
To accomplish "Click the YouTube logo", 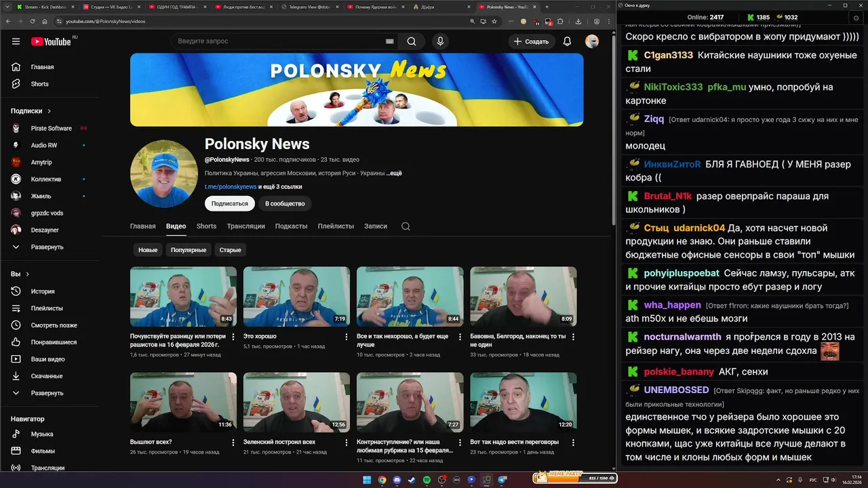I will pyautogui.click(x=52, y=41).
